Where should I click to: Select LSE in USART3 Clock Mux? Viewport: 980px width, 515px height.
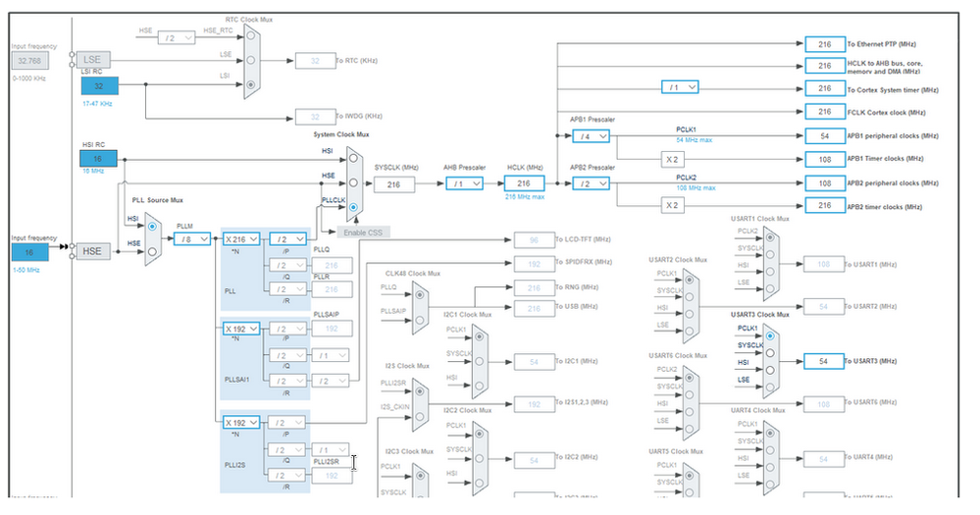point(770,387)
